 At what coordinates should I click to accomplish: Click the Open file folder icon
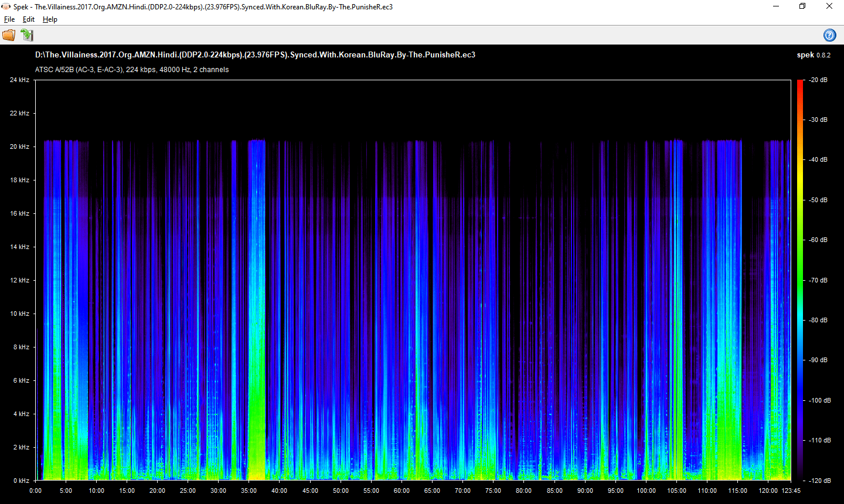(9, 35)
